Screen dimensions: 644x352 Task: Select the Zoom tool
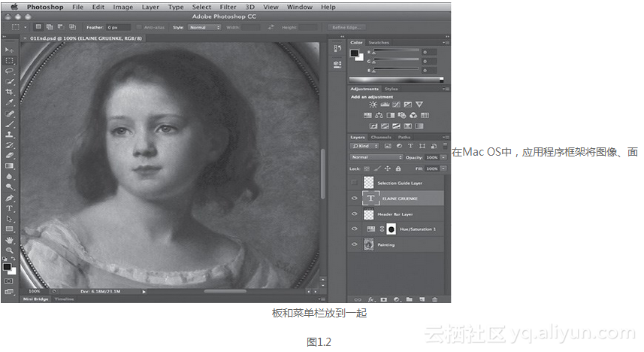[x=9, y=250]
